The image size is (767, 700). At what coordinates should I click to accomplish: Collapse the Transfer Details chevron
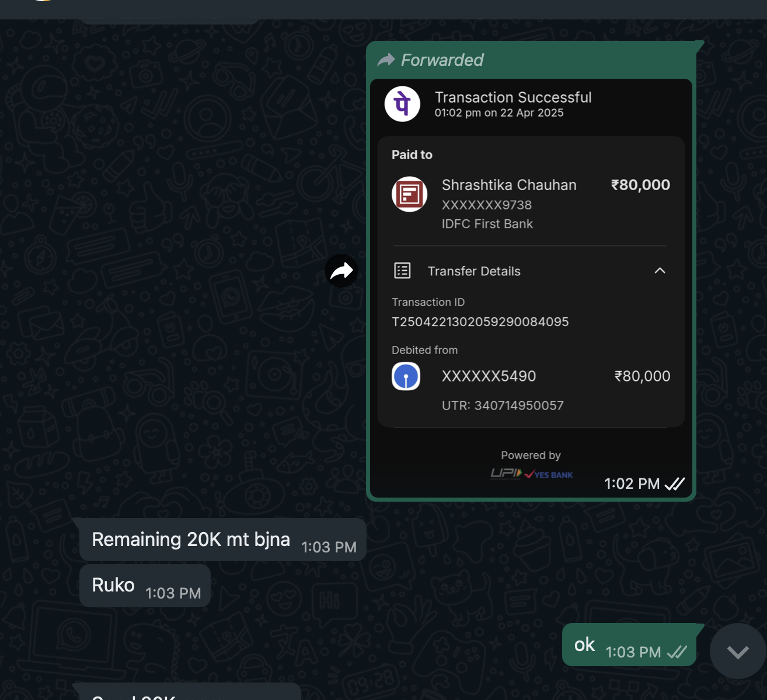point(660,271)
